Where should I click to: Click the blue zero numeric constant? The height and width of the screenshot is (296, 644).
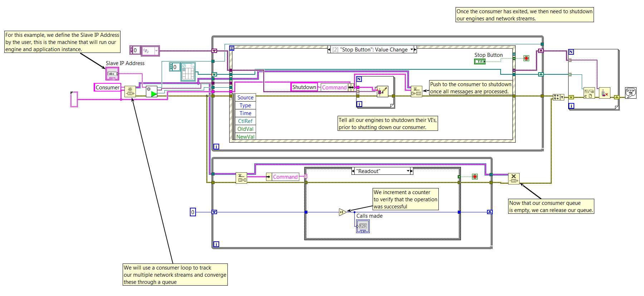click(x=193, y=212)
